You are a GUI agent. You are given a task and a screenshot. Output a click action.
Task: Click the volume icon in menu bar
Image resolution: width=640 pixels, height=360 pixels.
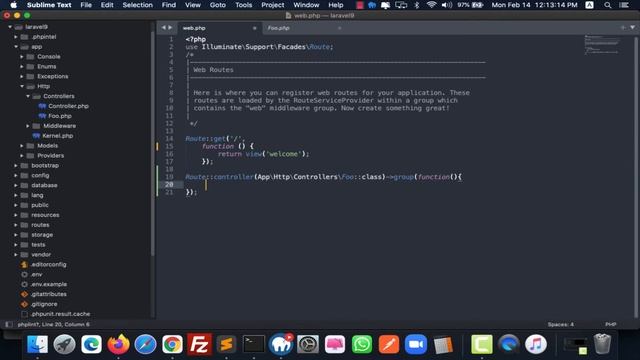click(x=447, y=5)
